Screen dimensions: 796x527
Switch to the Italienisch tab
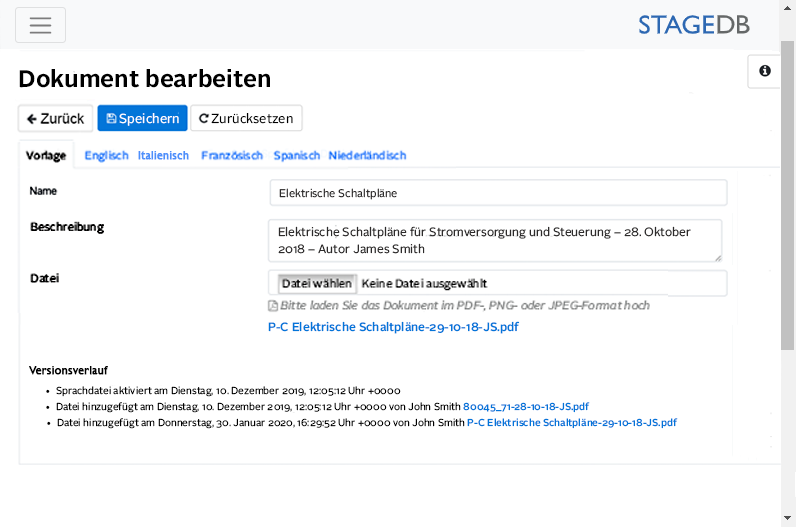click(x=163, y=155)
